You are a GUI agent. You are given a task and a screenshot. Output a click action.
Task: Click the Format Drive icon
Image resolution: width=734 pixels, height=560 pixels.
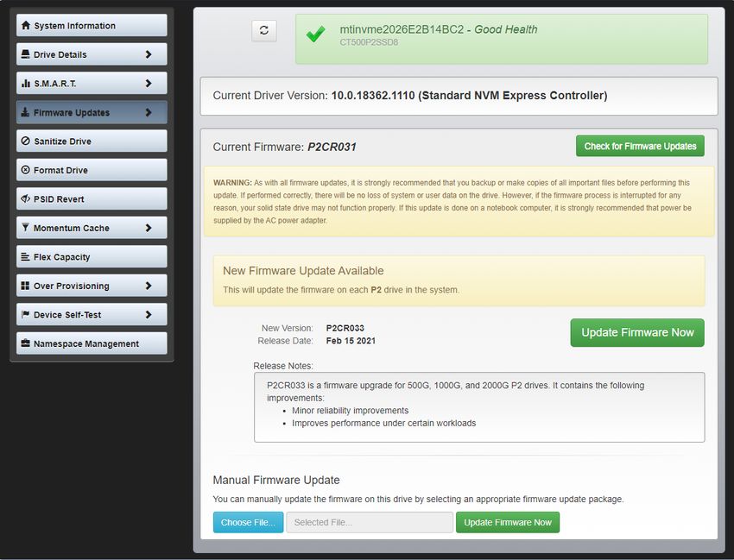pos(25,170)
